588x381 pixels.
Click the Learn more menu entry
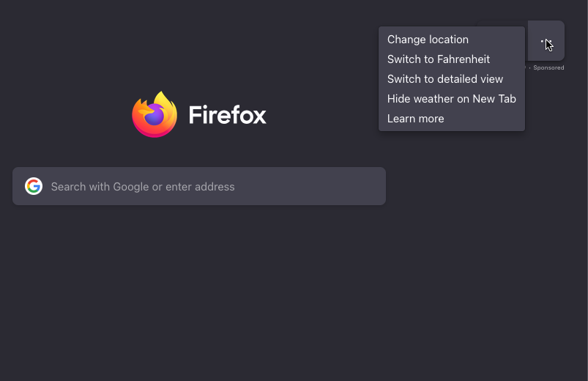(x=416, y=119)
